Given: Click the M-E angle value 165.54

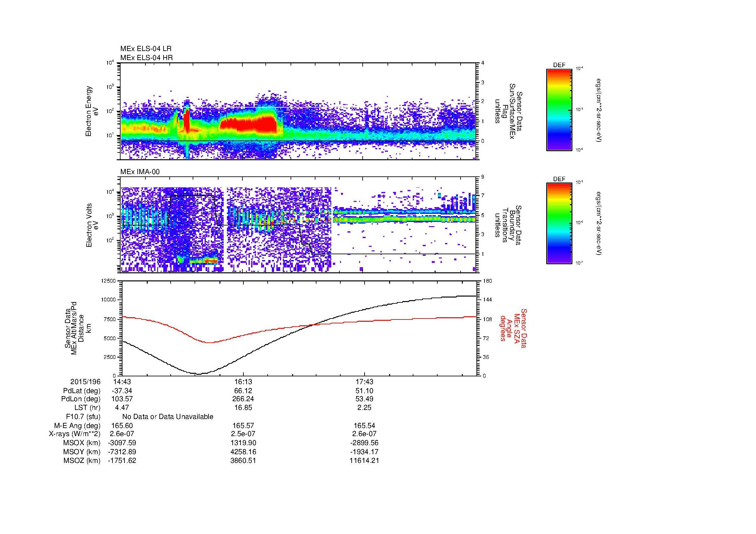Looking at the screenshot, I should coord(365,426).
